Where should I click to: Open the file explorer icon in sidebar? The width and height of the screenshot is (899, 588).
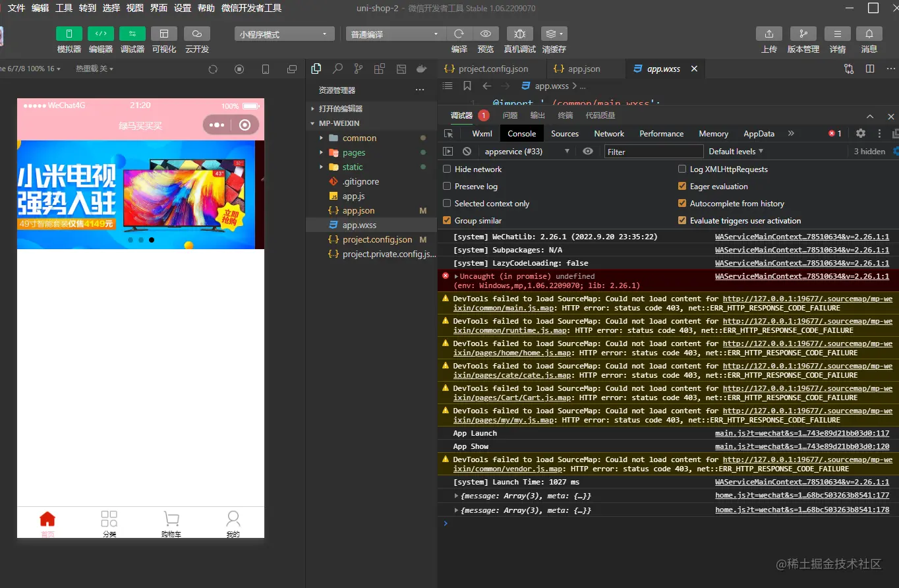[316, 69]
